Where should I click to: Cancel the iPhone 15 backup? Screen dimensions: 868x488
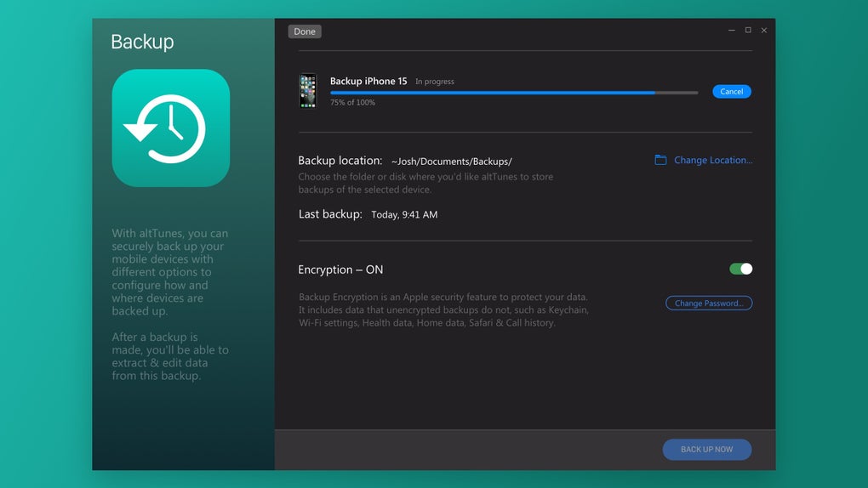[x=731, y=91]
